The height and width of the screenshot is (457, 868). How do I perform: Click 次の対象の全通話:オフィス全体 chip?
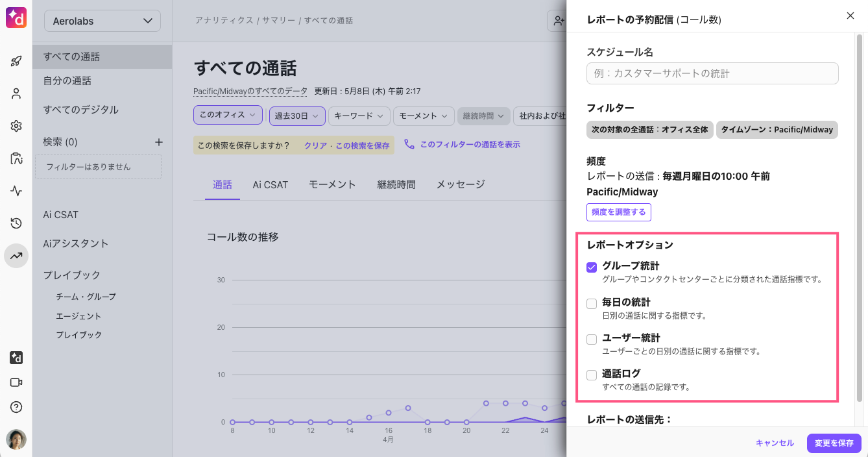pos(649,129)
